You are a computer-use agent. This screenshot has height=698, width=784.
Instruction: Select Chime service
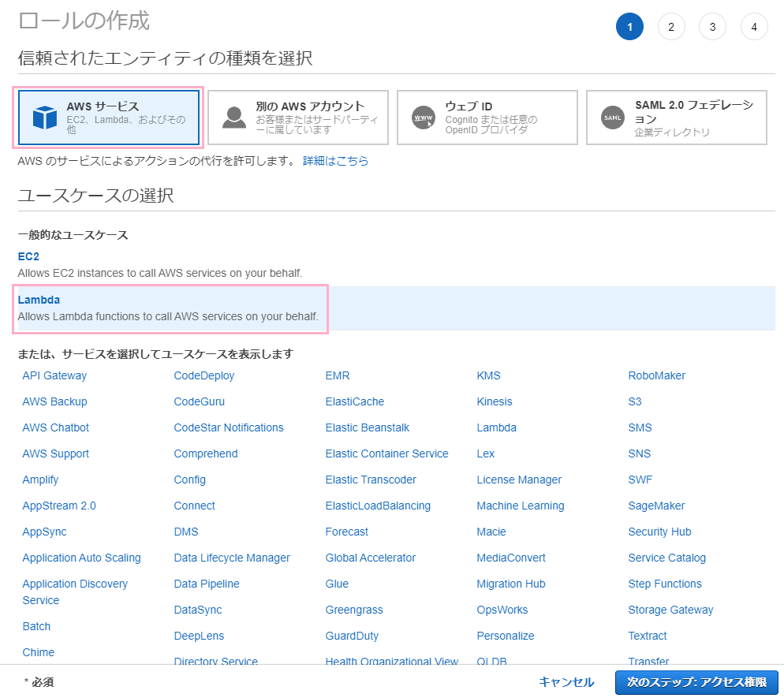pos(39,652)
